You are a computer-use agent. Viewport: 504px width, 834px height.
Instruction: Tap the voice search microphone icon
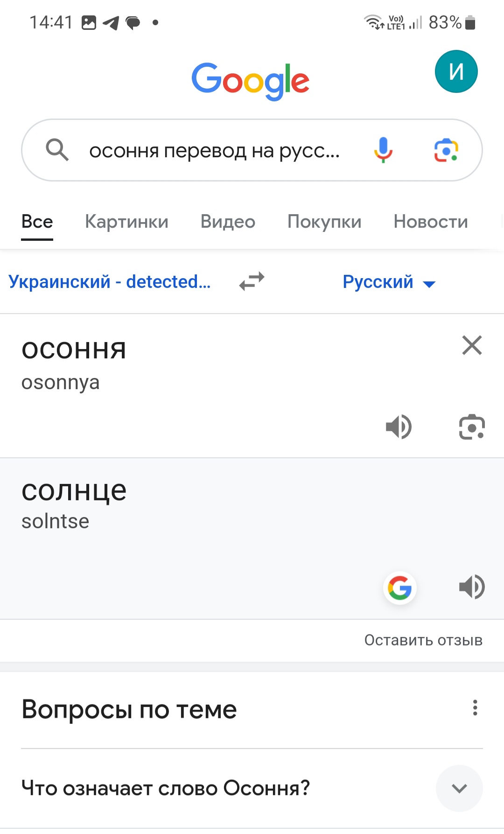click(383, 150)
